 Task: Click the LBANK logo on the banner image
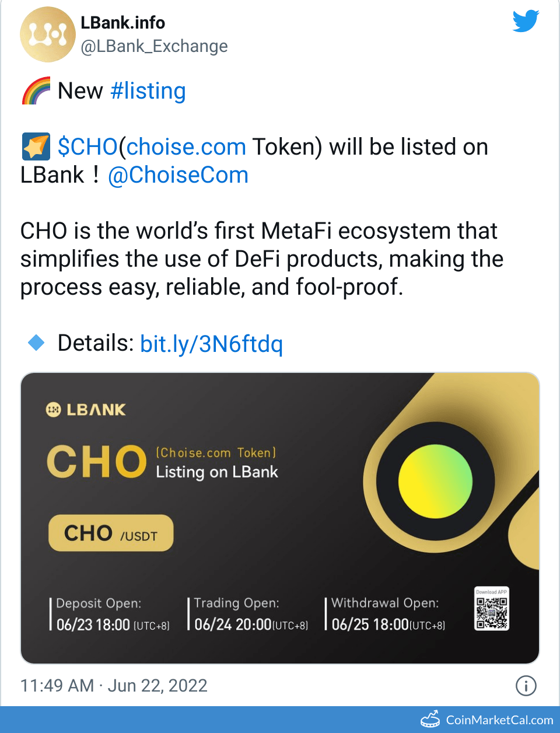[86, 409]
